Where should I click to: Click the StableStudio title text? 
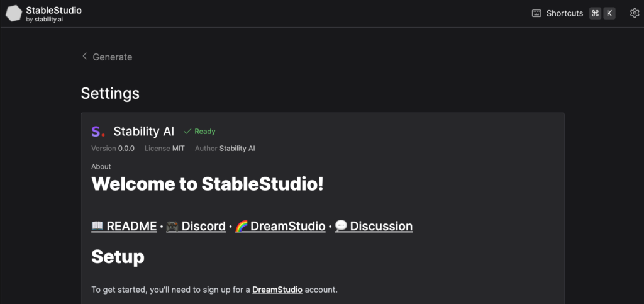(54, 10)
